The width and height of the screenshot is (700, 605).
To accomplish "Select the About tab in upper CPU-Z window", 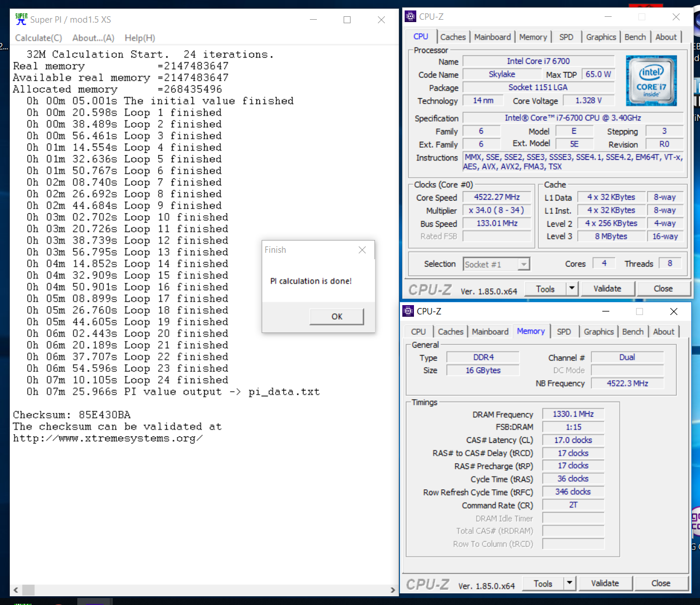I will tap(666, 37).
